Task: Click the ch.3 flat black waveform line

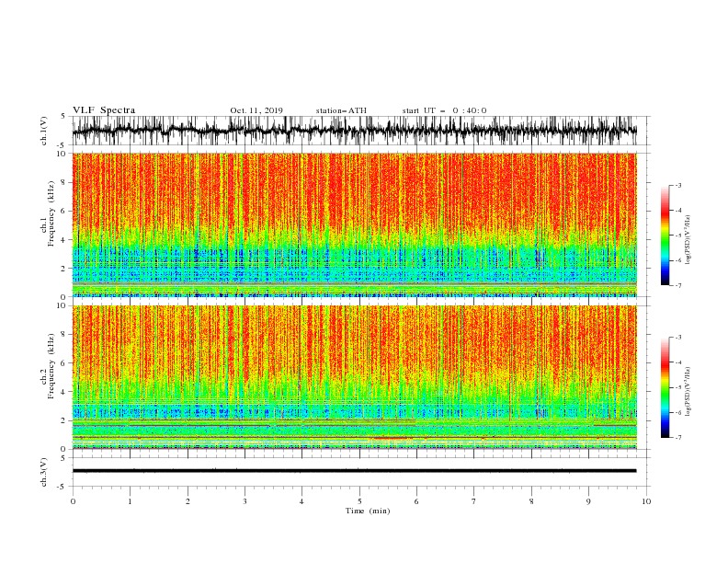Action: [x=354, y=471]
